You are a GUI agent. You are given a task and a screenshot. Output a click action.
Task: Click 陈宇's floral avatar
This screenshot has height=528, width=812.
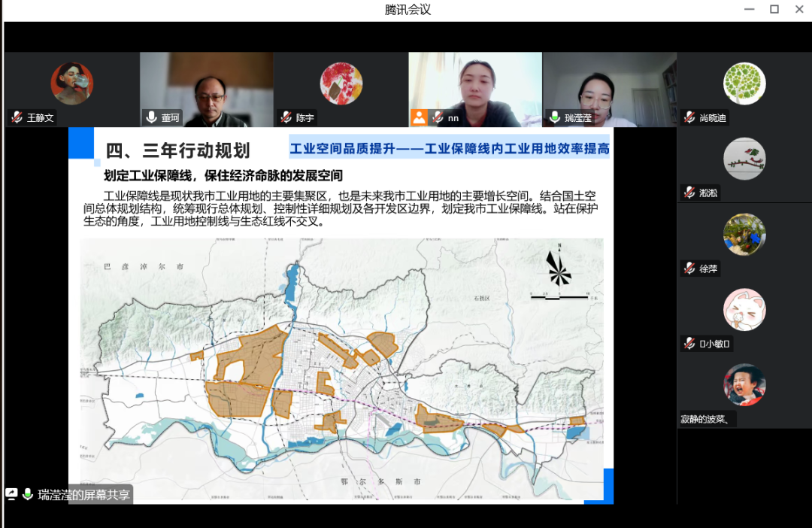pos(341,83)
